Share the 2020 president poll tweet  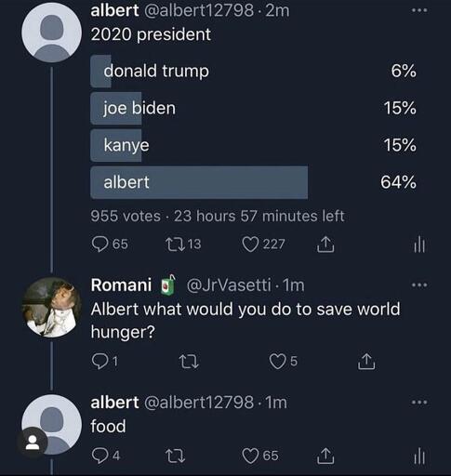coord(325,245)
